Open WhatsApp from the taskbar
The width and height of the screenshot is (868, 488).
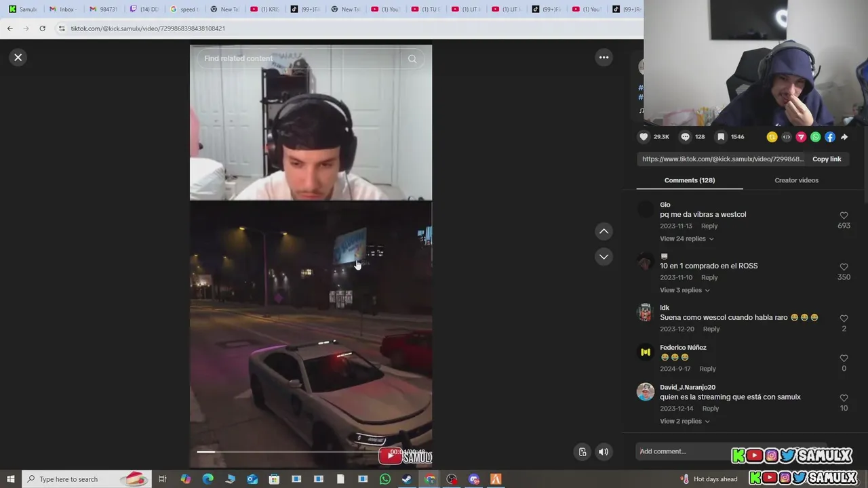[385, 479]
